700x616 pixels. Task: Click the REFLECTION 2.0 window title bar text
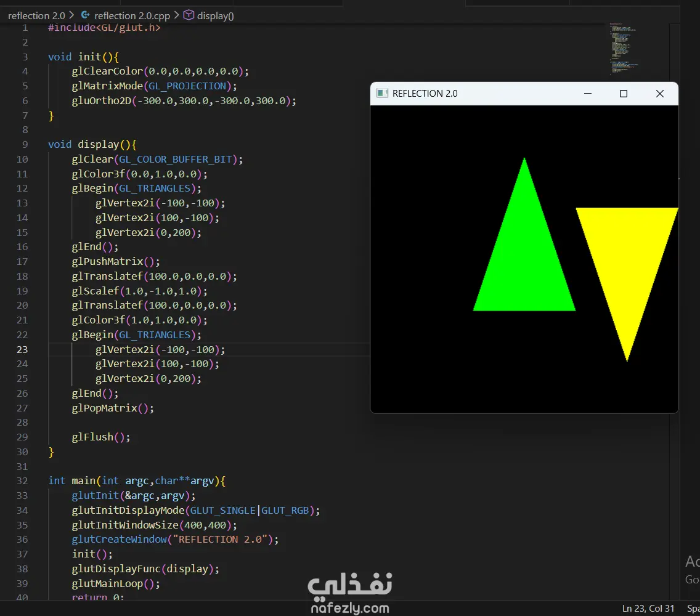point(425,93)
